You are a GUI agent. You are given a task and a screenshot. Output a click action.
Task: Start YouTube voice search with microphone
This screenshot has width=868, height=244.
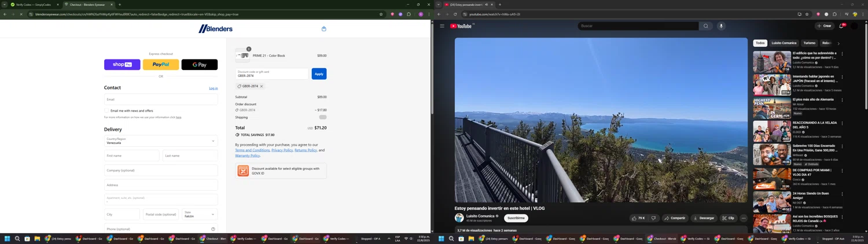(x=721, y=26)
